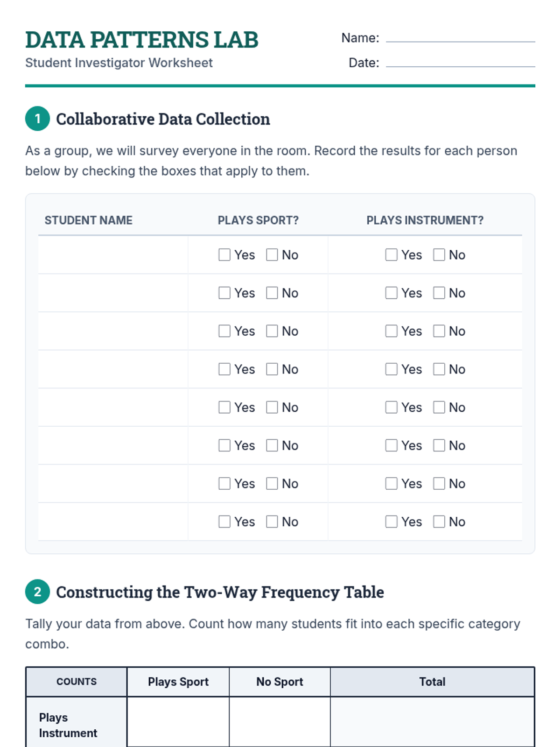This screenshot has height=747, width=560.
Task: Check Yes for Plays Instrument in first row
Action: 392,254
